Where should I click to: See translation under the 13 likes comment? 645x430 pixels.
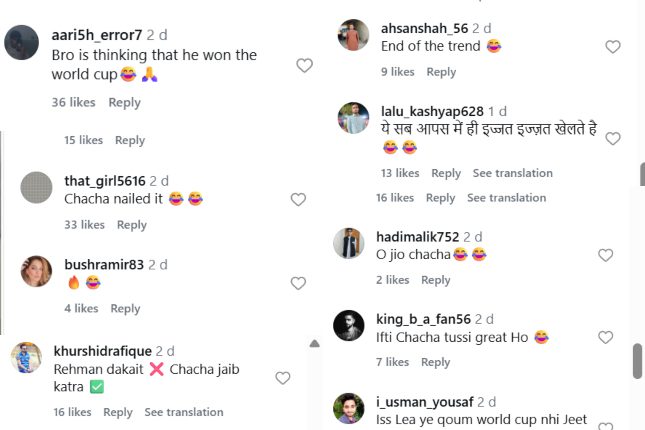512,173
